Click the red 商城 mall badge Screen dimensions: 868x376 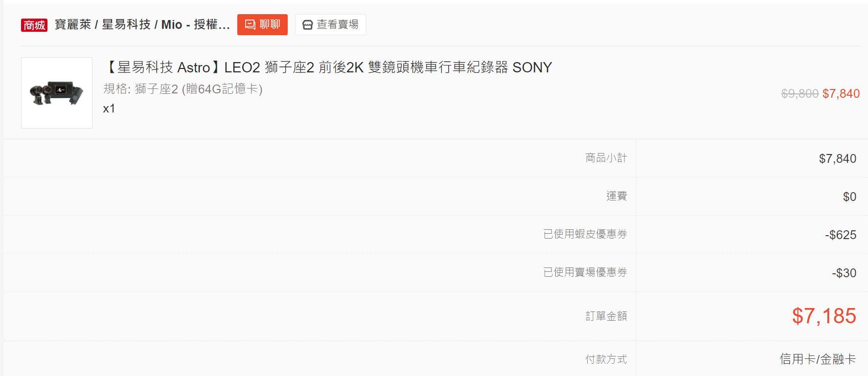(x=34, y=25)
